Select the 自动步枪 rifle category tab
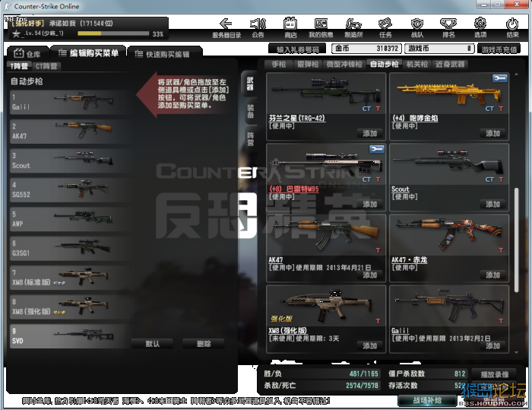 [x=384, y=64]
